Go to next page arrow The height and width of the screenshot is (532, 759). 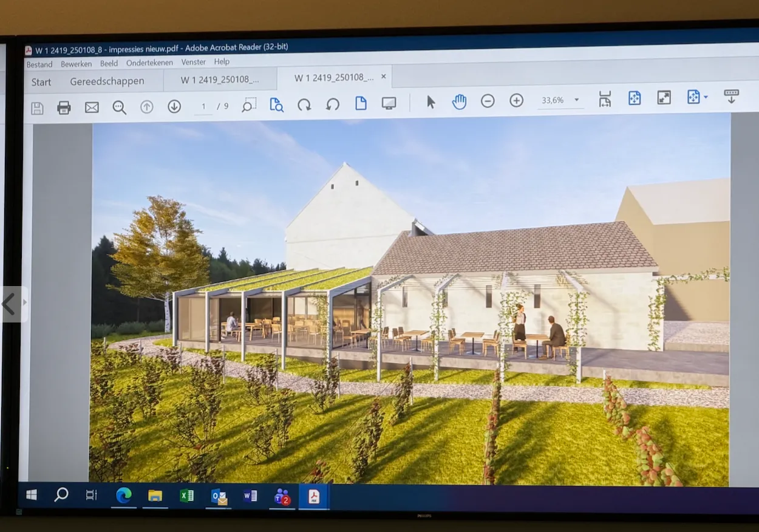tap(174, 106)
